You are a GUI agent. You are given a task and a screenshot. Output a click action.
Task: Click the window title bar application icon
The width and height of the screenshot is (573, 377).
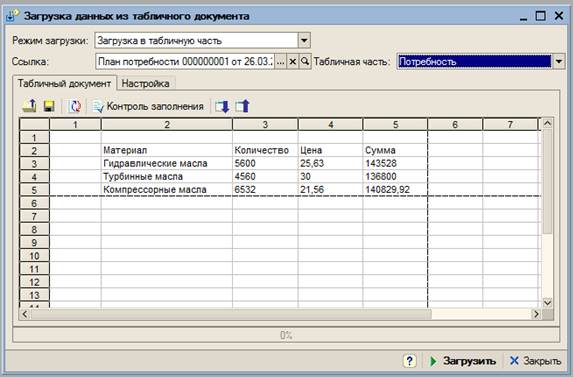coord(13,16)
